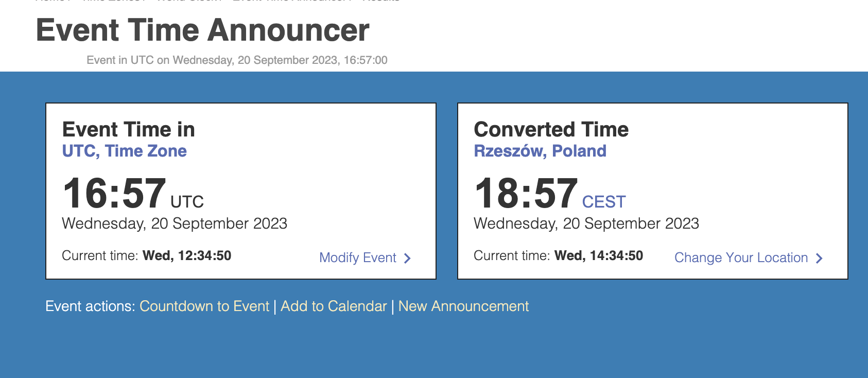Open the Countdown to Event link

(204, 306)
